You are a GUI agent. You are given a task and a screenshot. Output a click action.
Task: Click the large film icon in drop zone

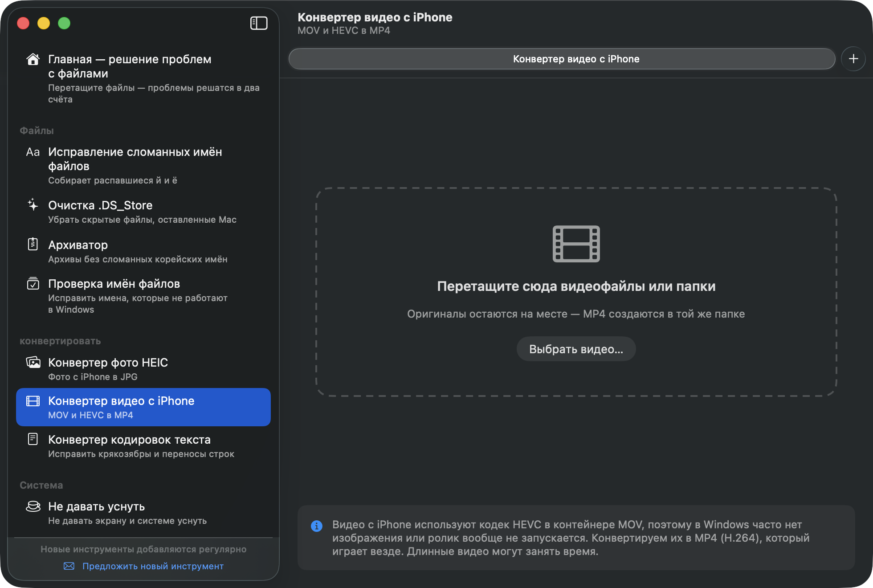pyautogui.click(x=576, y=244)
